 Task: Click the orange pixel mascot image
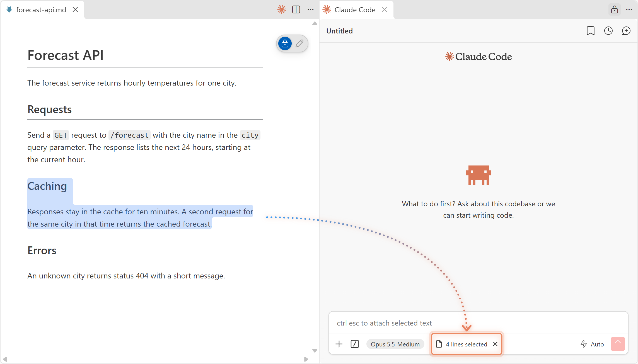[x=478, y=175]
